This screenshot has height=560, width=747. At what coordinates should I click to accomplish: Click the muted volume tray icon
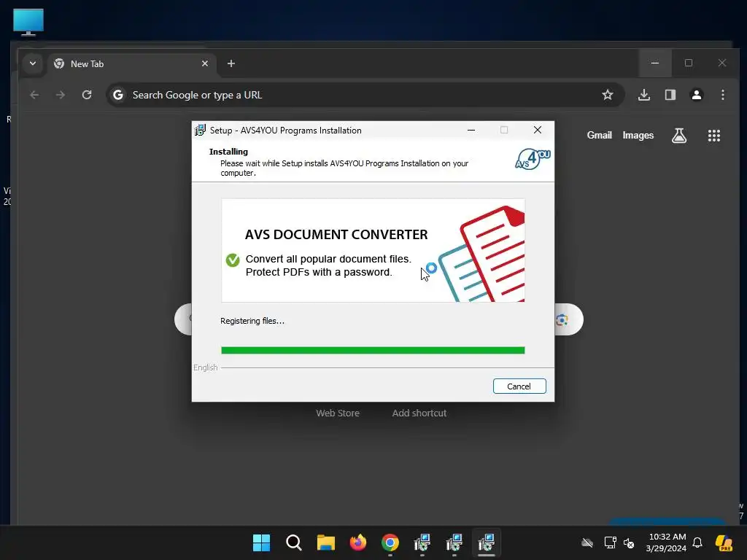[629, 542]
